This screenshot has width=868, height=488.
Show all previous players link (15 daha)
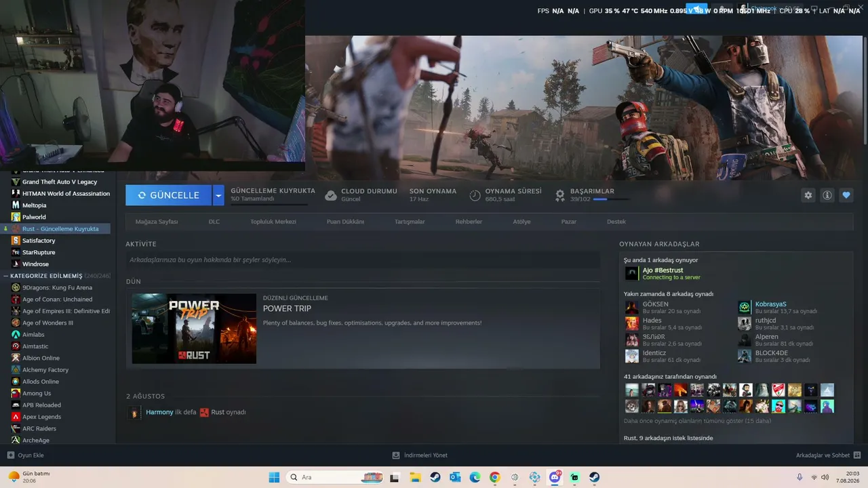697,421
